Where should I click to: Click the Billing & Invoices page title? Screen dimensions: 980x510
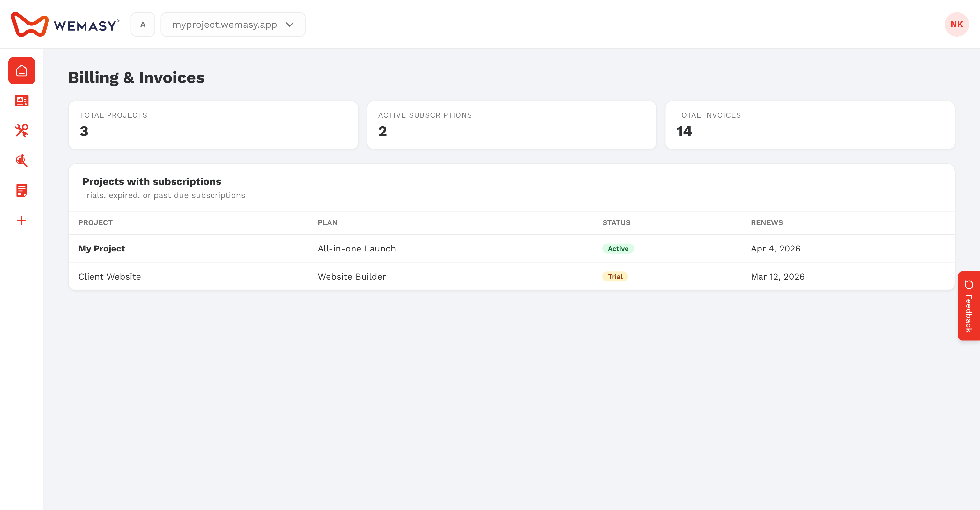(136, 77)
